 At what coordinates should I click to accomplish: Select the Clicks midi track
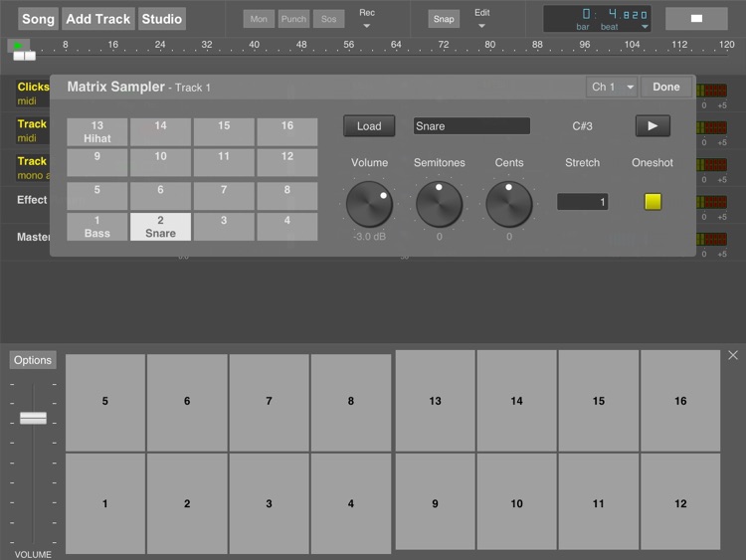point(33,93)
